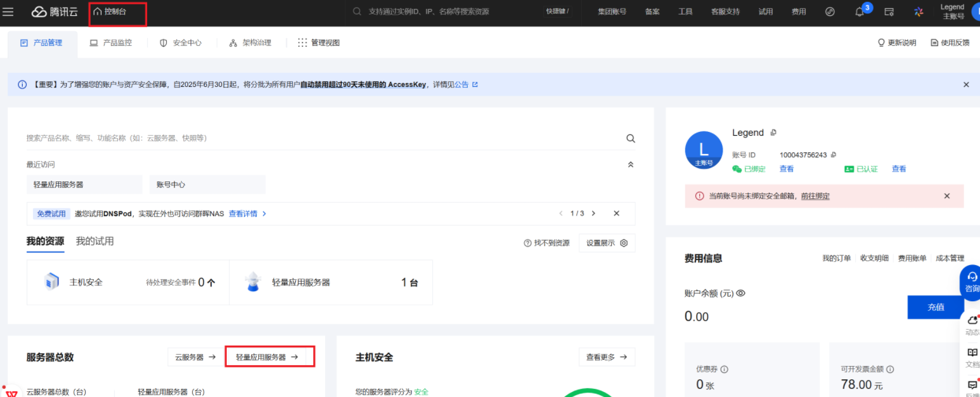Image resolution: width=980 pixels, height=397 pixels.
Task: Switch to 架构治理 tab
Action: click(x=250, y=43)
